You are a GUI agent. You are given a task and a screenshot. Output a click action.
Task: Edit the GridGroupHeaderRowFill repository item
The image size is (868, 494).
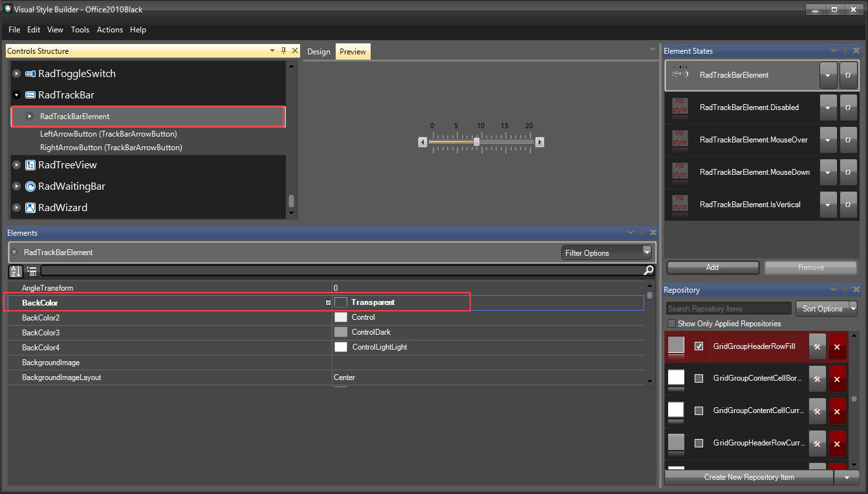coord(818,346)
